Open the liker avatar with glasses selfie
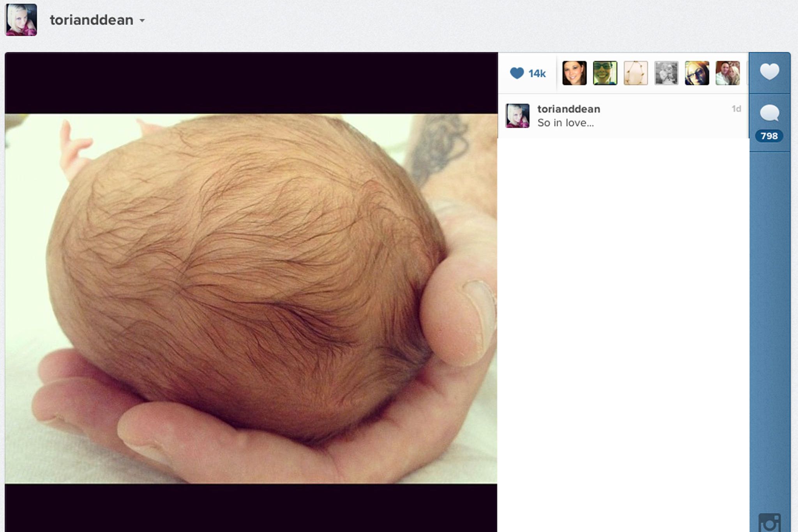Viewport: 798px width, 532px height. (697, 73)
